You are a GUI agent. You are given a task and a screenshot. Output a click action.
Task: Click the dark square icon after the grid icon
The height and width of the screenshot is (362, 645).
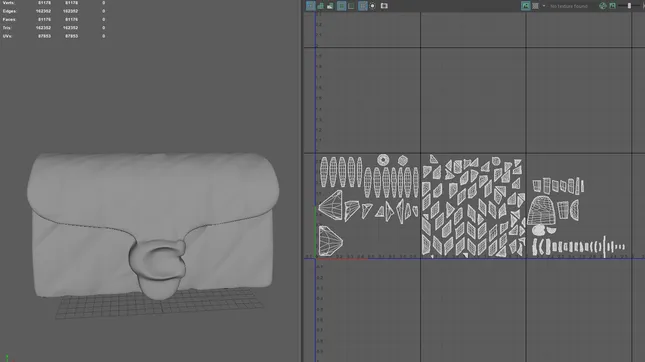[x=351, y=6]
